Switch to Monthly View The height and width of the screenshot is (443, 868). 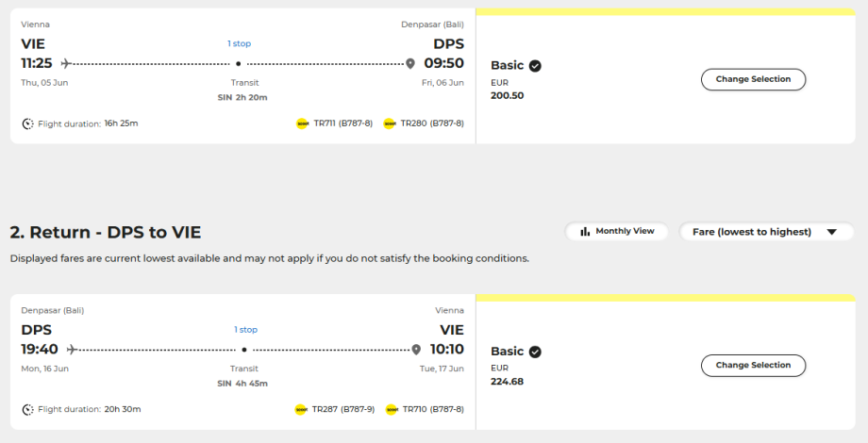coord(616,231)
